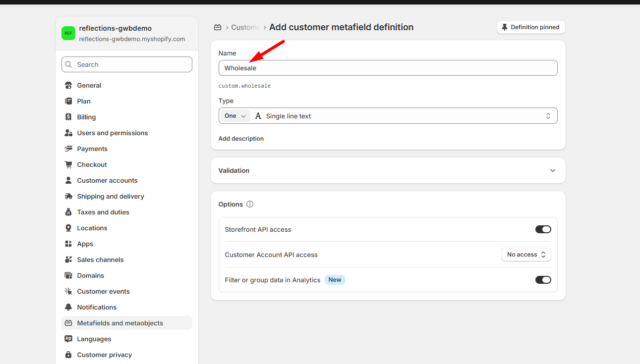Viewport: 640px width, 364px height.
Task: Click the Name input field
Action: [388, 68]
